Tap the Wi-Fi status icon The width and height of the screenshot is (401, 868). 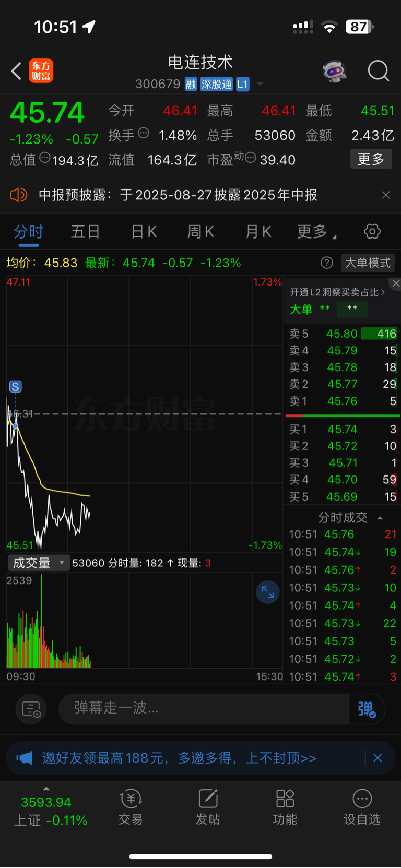[x=329, y=27]
